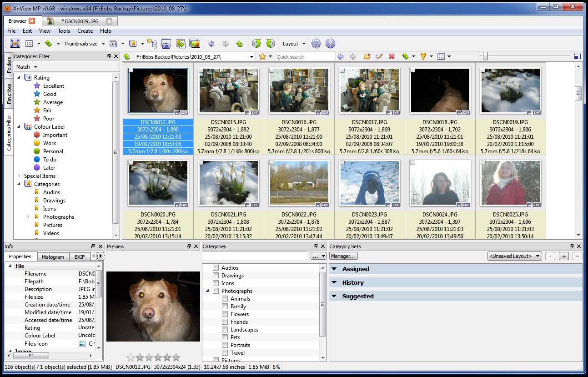Viewport: 588px width, 377px height.
Task: Open the Match dropdown in Categories Filter
Action: point(27,67)
